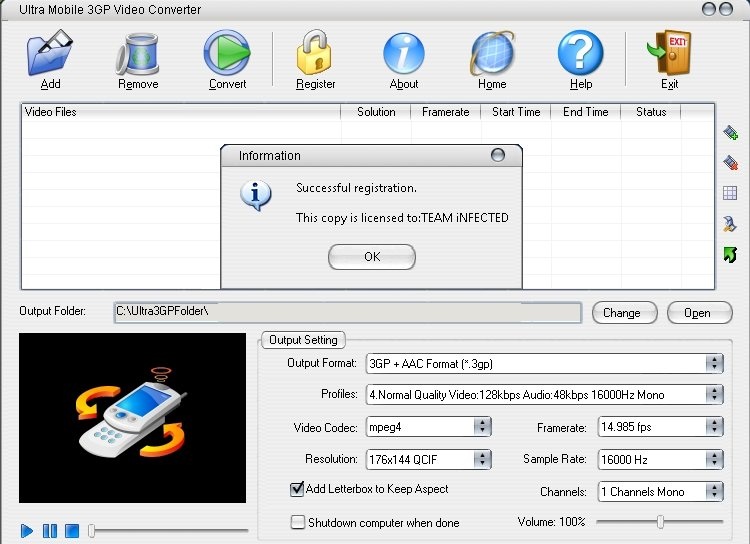Click the End Time column header
This screenshot has height=544, width=750.
[585, 112]
